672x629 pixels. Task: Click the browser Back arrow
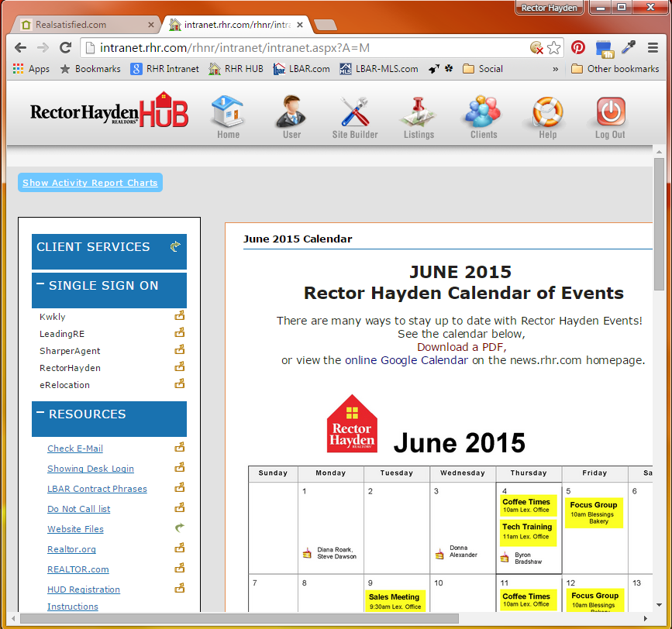[21, 48]
